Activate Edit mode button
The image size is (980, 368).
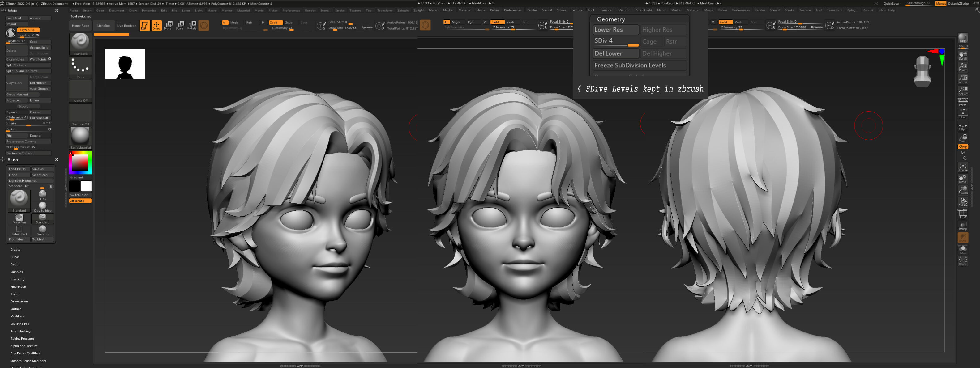pos(144,25)
